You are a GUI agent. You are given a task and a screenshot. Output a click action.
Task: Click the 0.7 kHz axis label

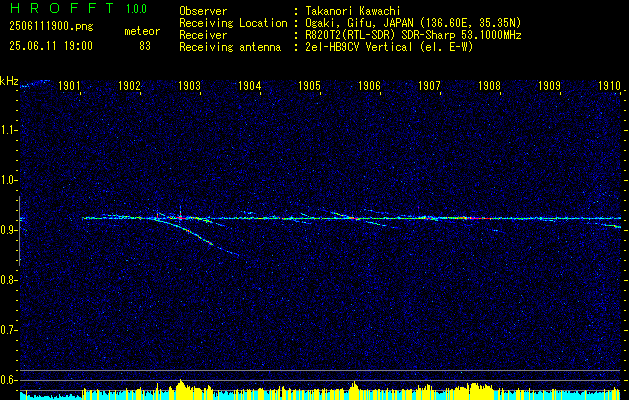(x=9, y=330)
